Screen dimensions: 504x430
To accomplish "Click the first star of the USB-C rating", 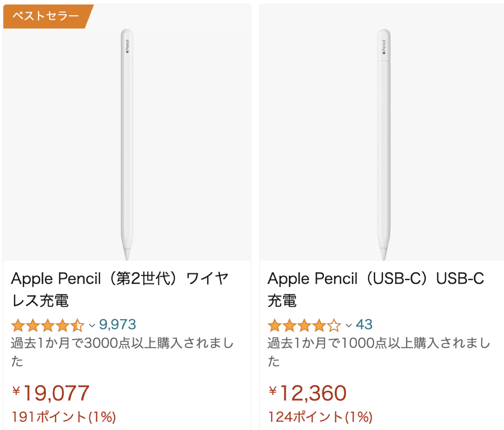I will (x=274, y=326).
